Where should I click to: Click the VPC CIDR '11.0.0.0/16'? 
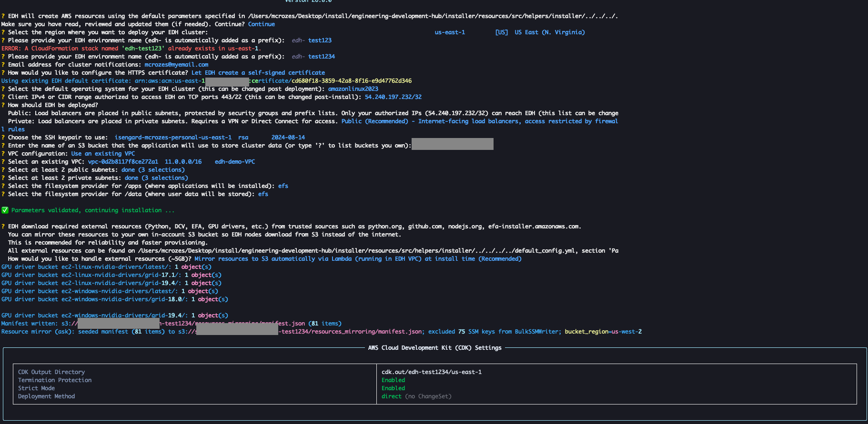point(183,162)
